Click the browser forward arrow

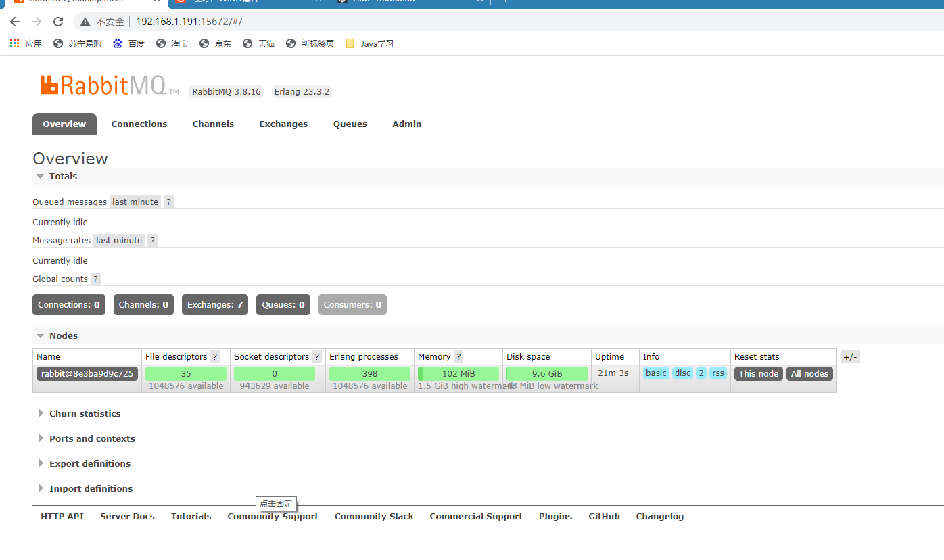(37, 22)
